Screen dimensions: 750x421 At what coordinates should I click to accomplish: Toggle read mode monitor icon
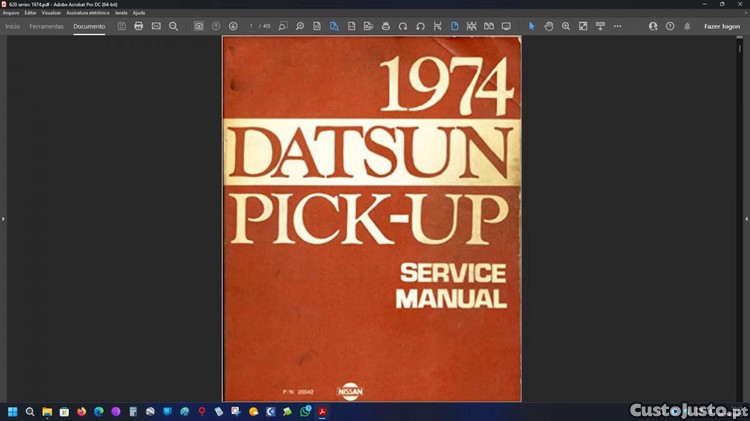506,26
